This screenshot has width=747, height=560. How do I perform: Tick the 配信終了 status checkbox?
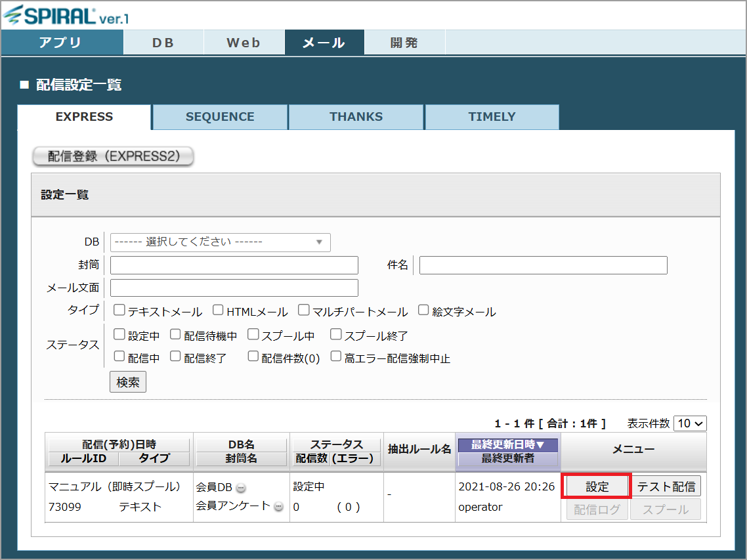point(175,356)
